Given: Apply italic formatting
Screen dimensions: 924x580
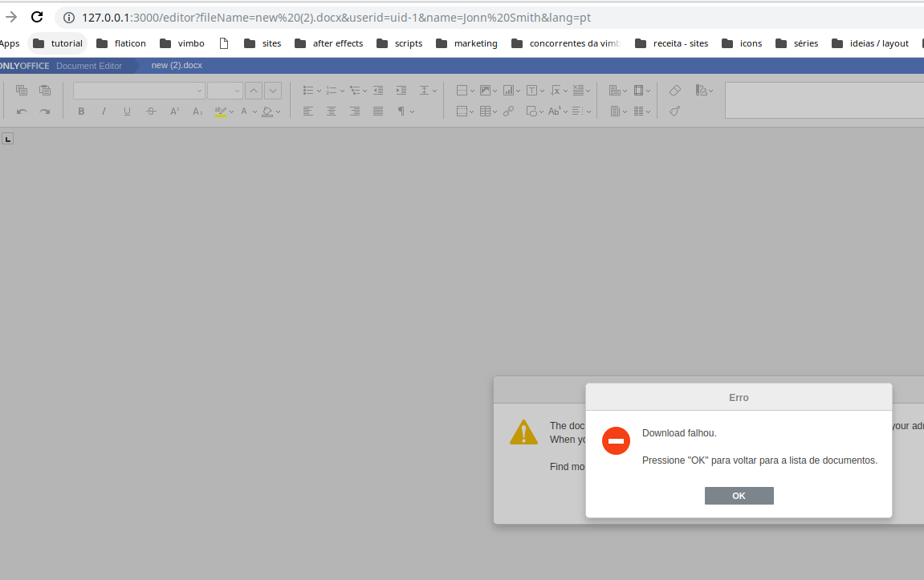Looking at the screenshot, I should tap(103, 111).
